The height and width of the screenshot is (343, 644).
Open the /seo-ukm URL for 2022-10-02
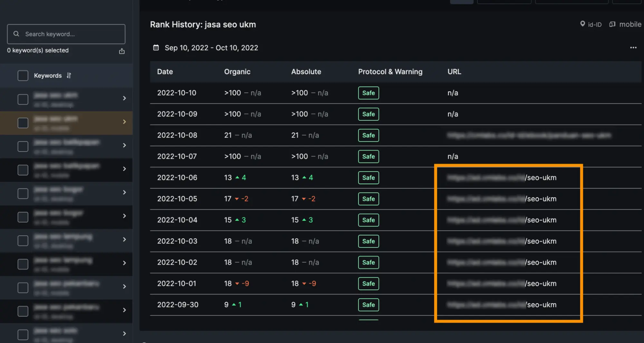point(502,262)
